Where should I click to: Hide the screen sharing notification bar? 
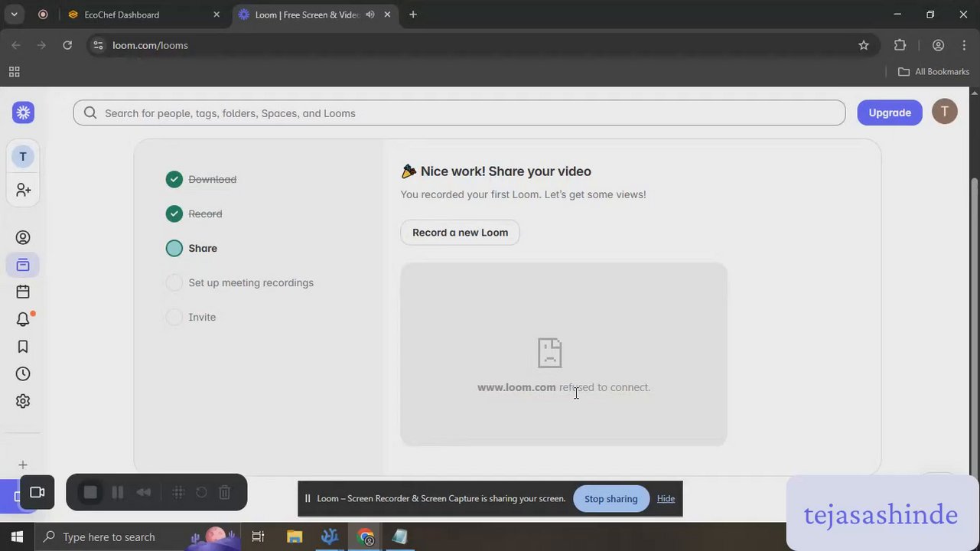click(x=666, y=499)
